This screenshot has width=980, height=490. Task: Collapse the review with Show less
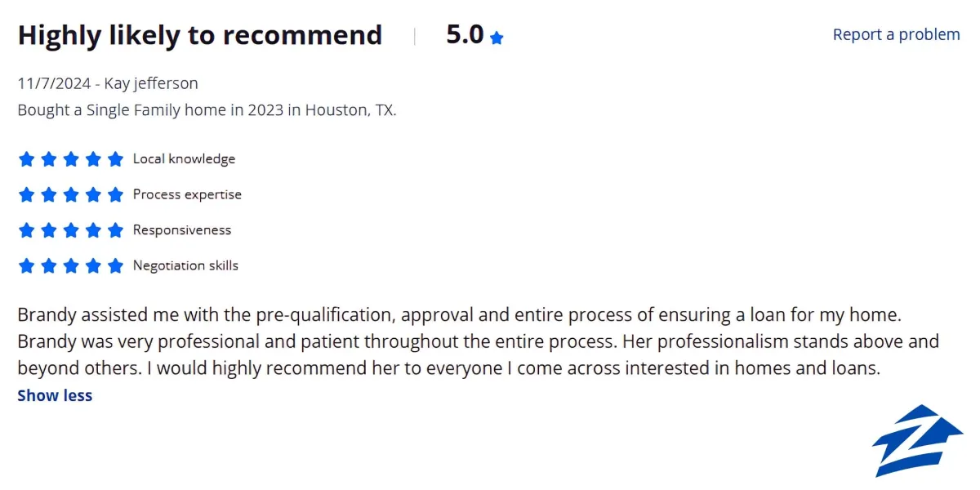pyautogui.click(x=55, y=395)
